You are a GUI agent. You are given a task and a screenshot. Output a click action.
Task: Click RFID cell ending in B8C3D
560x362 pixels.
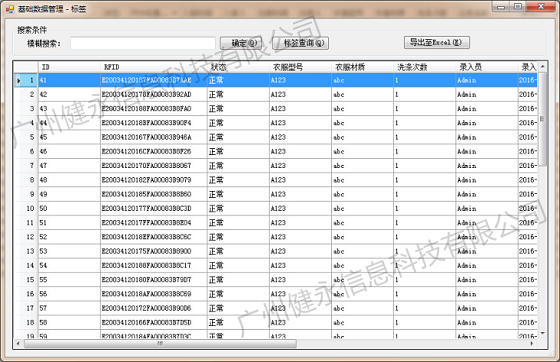[154, 208]
